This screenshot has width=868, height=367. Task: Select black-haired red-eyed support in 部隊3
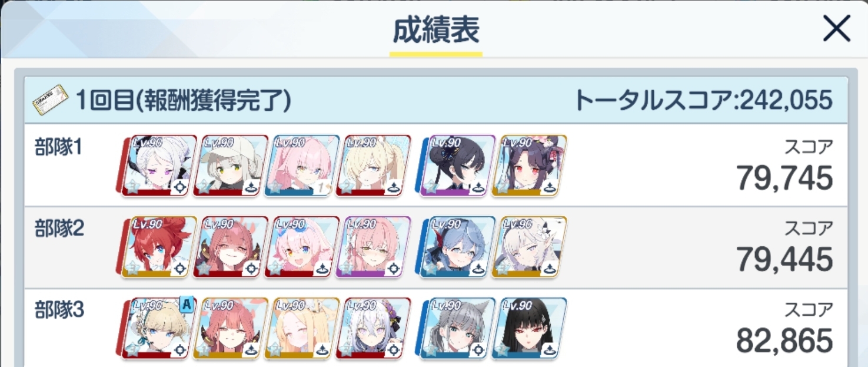tap(530, 329)
